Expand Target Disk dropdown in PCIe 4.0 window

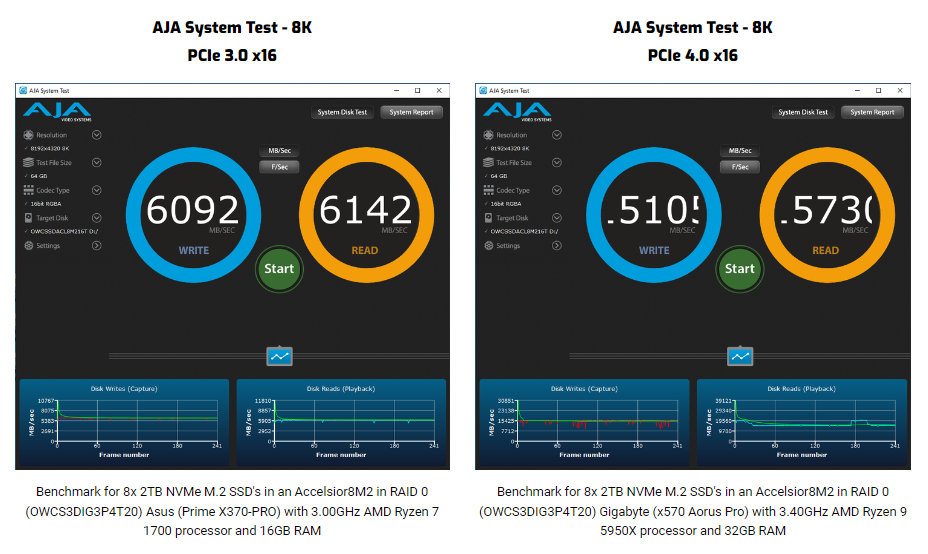(x=557, y=218)
